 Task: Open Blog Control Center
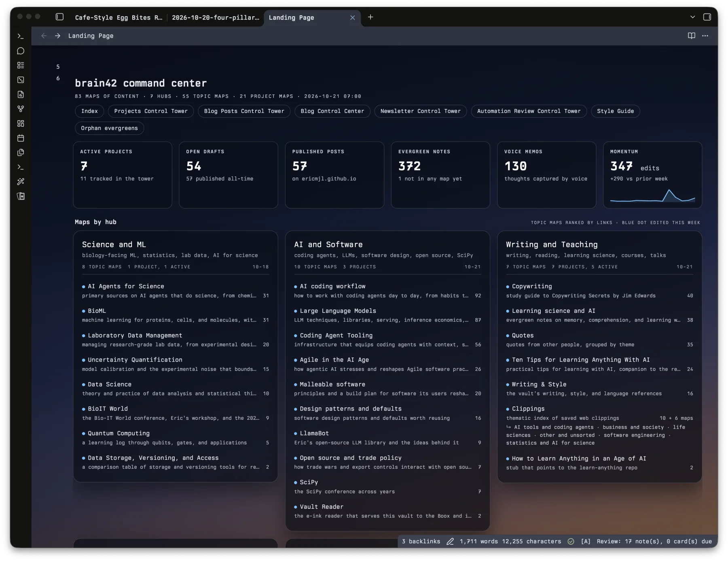click(332, 111)
